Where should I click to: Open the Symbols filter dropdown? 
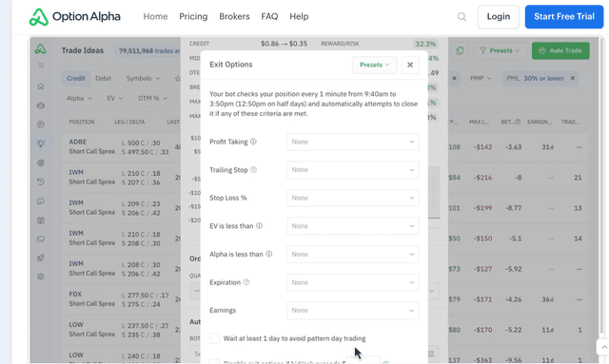click(143, 78)
